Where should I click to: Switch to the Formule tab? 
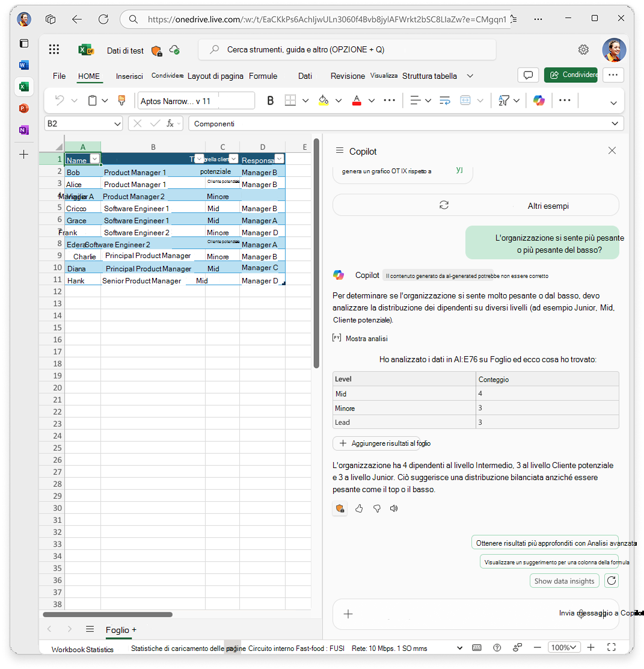click(x=263, y=76)
